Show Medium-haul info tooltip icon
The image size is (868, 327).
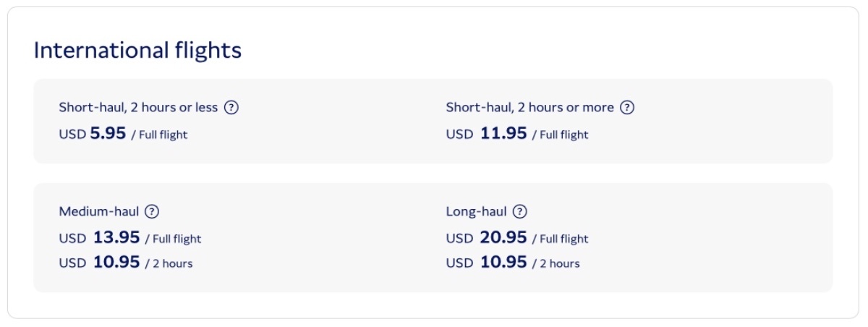(151, 212)
